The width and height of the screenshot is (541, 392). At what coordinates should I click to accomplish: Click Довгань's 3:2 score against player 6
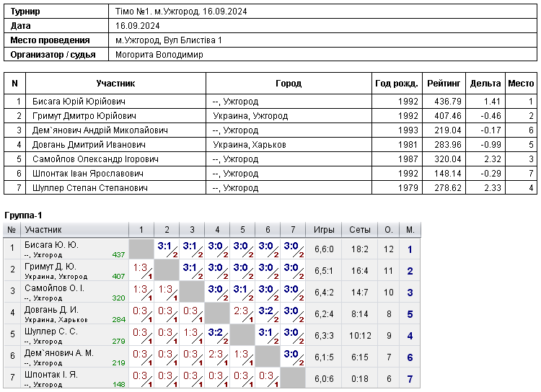coord(265,311)
